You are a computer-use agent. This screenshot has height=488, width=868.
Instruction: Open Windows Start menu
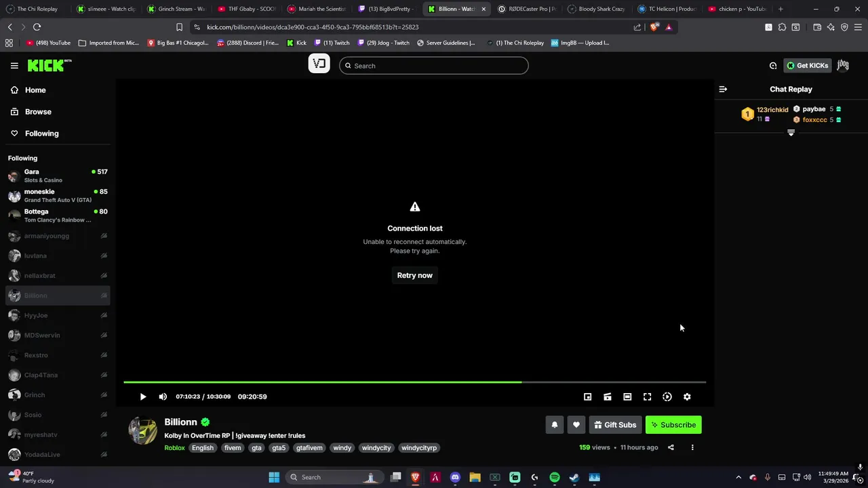point(274,477)
